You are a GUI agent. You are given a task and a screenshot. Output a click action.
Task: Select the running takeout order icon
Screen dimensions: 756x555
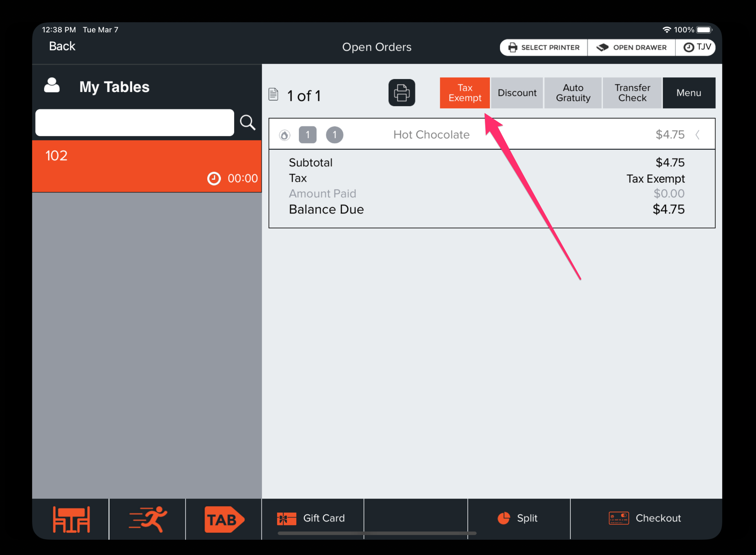pyautogui.click(x=147, y=519)
